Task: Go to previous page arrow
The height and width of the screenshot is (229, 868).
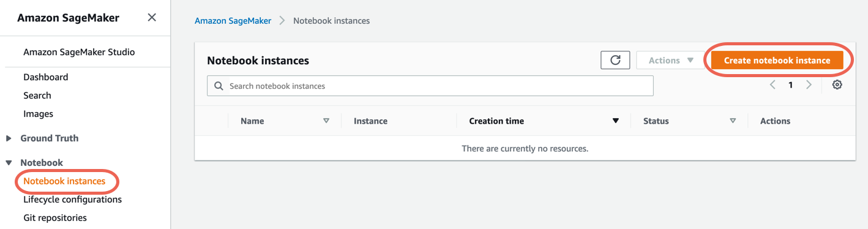Action: click(773, 85)
